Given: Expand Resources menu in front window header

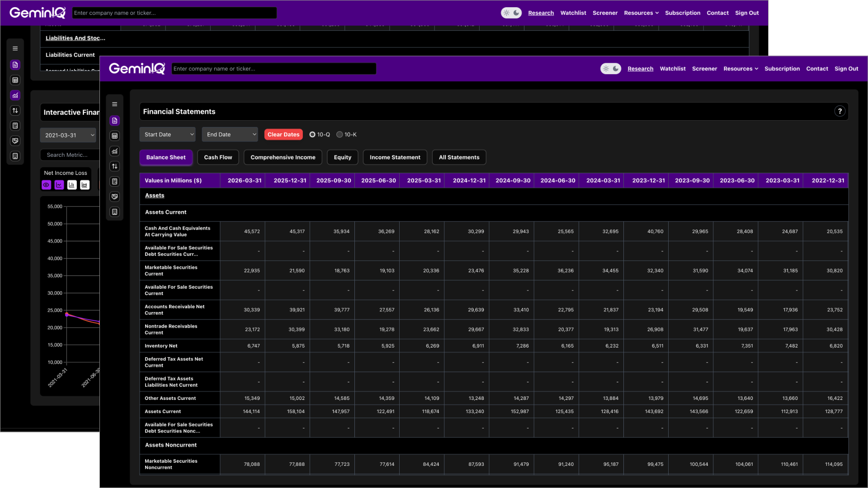Looking at the screenshot, I should (741, 69).
